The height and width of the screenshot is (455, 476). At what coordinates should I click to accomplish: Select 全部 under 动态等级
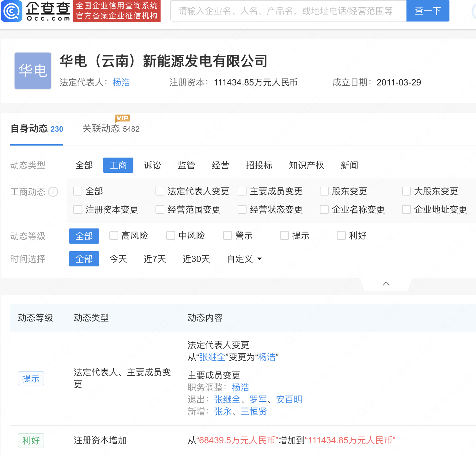click(x=84, y=236)
